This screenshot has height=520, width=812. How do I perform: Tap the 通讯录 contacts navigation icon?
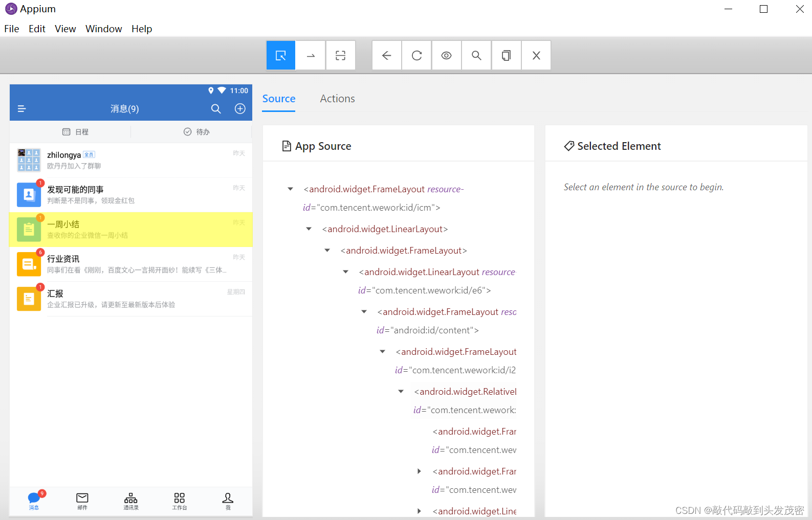131,501
